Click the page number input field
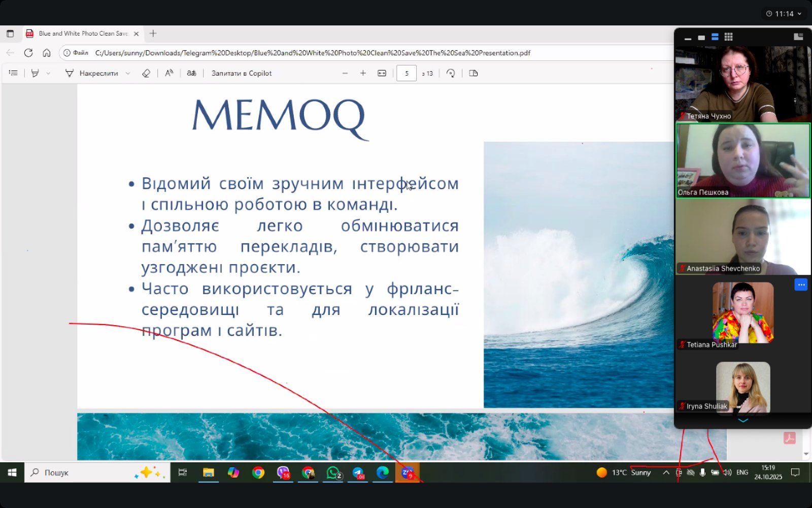Screen dimensions: 812x508 pos(407,73)
